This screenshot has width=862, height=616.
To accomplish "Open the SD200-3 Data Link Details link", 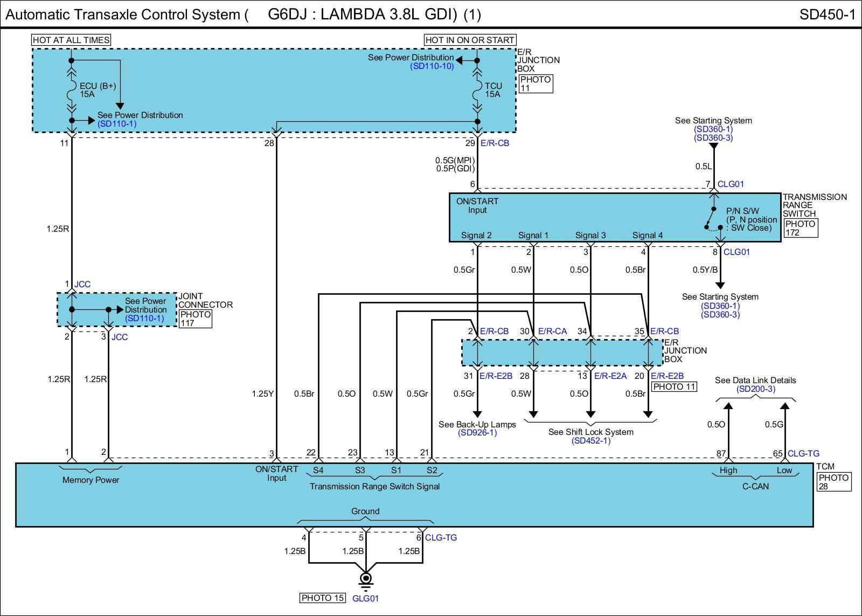I will tap(755, 389).
